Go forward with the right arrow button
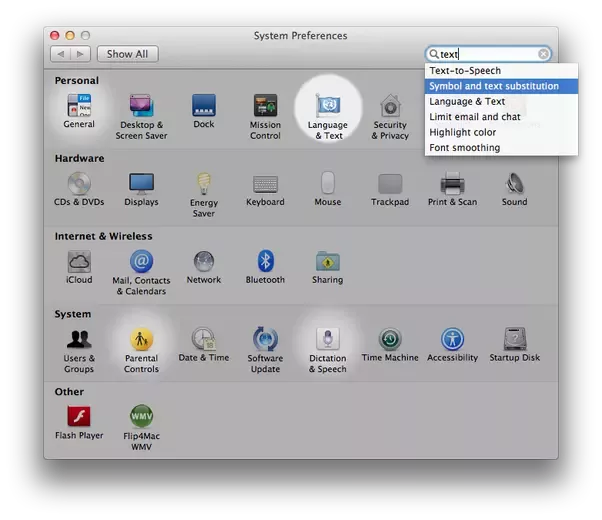The height and width of the screenshot is (520, 602). tap(80, 54)
